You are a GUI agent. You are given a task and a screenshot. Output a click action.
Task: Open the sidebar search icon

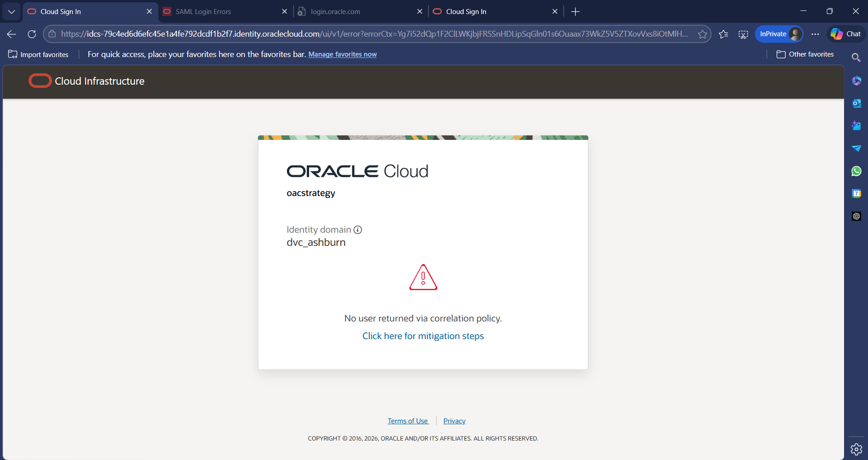[856, 57]
